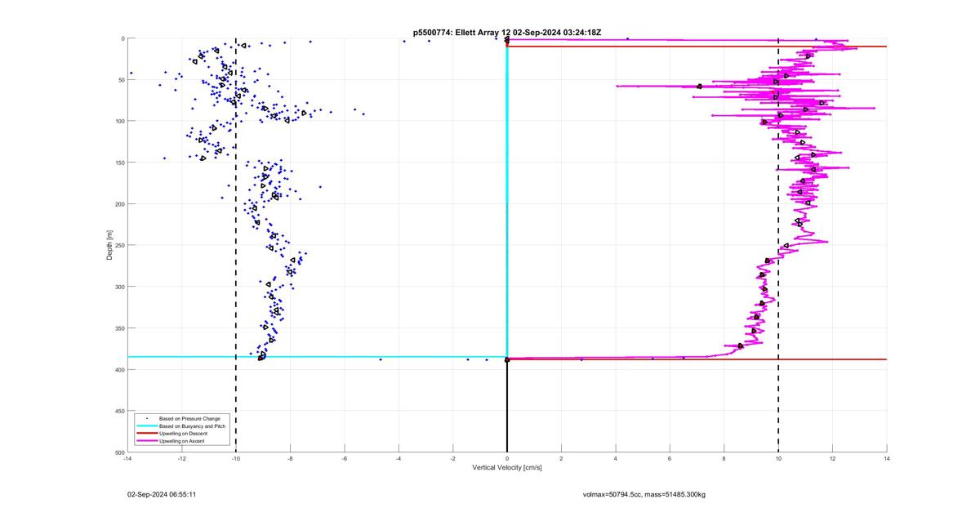
Task: Select the "Vertical Velocity [cm/s]" x-axis label
Action: pyautogui.click(x=507, y=468)
